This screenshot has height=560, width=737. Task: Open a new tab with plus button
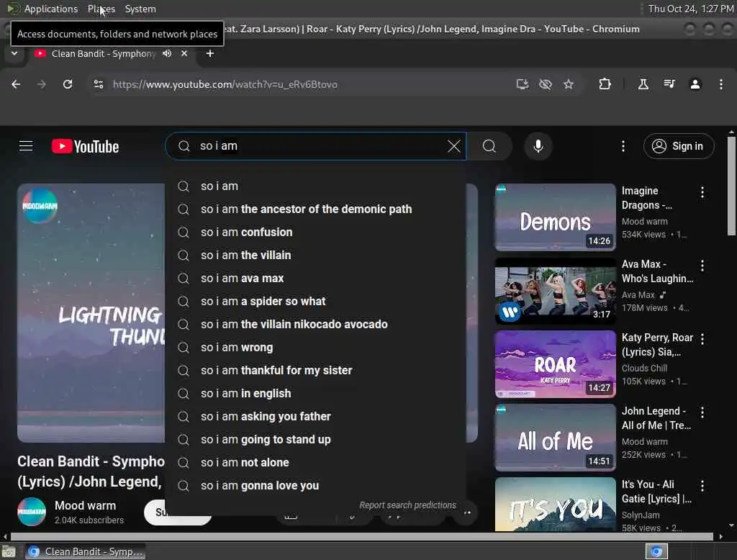210,53
